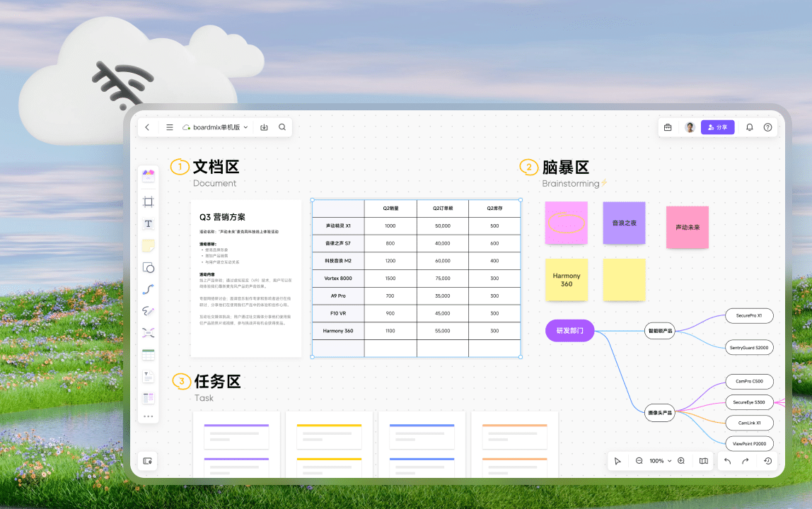Open notifications via the bell icon
Image resolution: width=812 pixels, height=509 pixels.
click(x=750, y=127)
